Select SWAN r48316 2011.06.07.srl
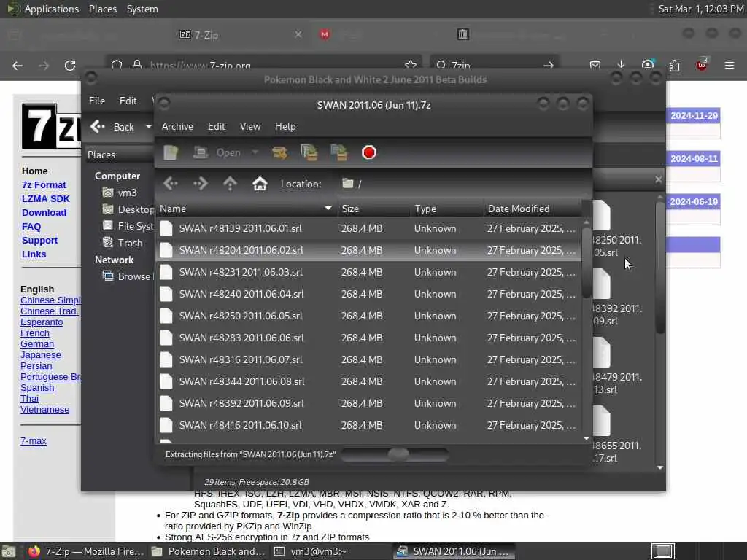 pos(368,360)
